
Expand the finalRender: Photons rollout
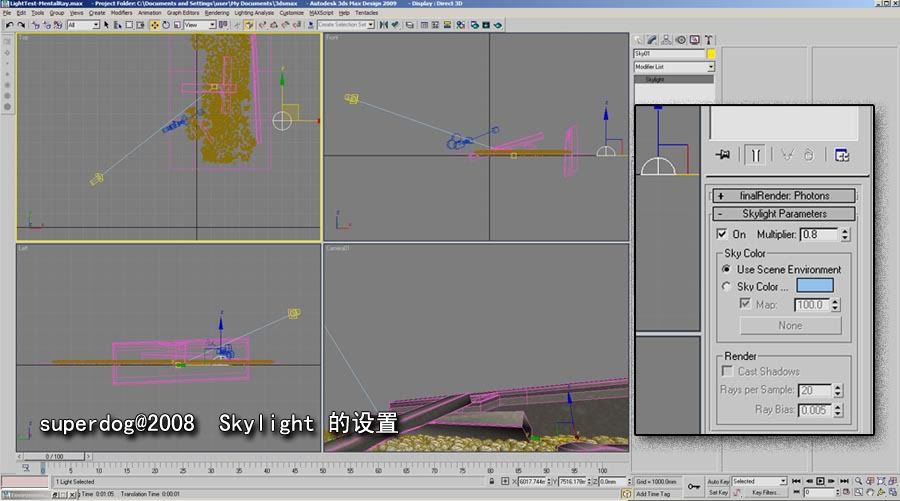(x=783, y=196)
